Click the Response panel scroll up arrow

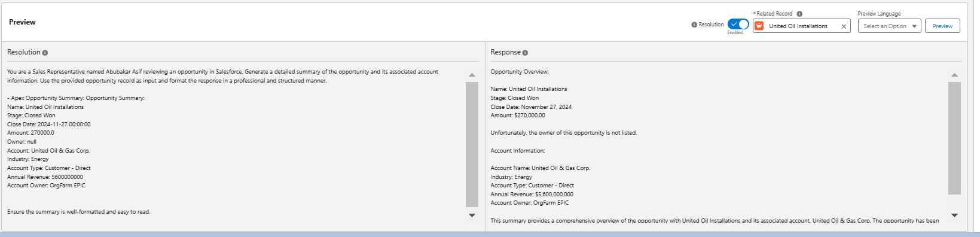click(954, 75)
